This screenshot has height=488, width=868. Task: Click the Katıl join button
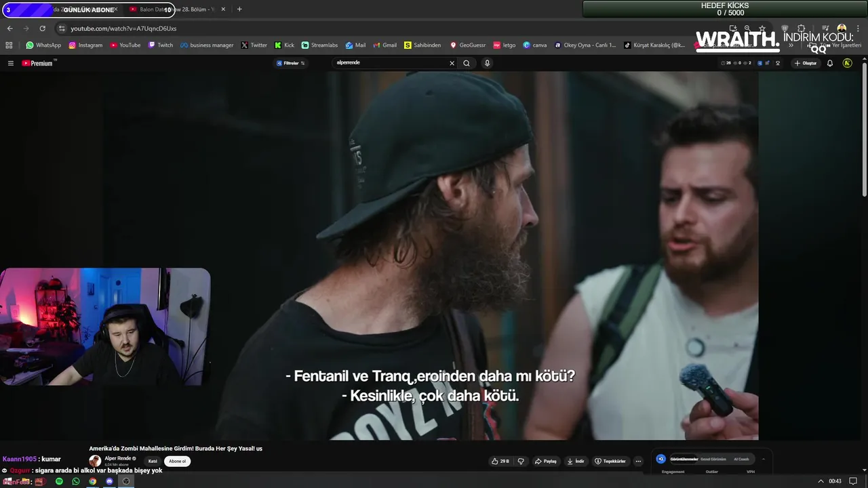(153, 461)
